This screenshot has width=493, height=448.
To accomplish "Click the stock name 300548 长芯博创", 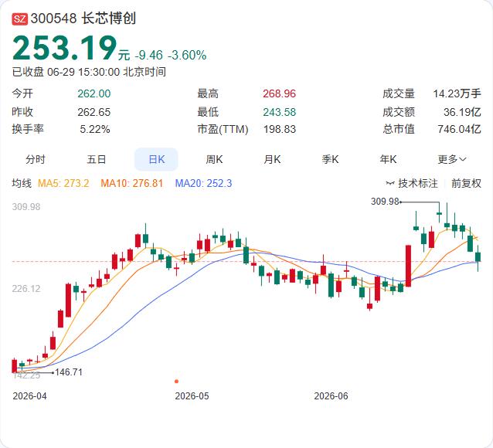I will [83, 19].
